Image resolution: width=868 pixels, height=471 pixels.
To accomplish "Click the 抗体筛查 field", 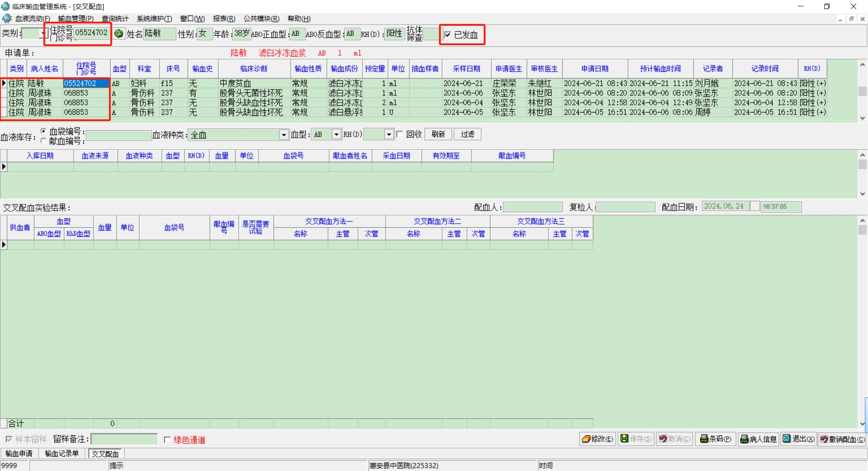I will 431,34.
